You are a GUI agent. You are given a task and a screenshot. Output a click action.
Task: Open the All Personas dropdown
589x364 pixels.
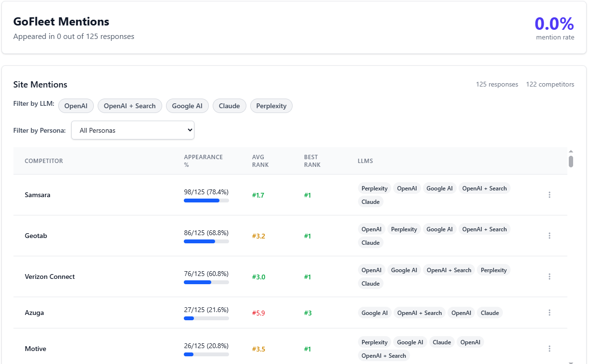click(x=133, y=130)
